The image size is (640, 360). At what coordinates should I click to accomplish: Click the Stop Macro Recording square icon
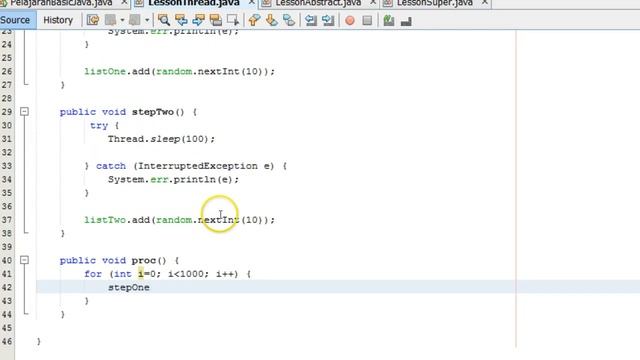(367, 20)
